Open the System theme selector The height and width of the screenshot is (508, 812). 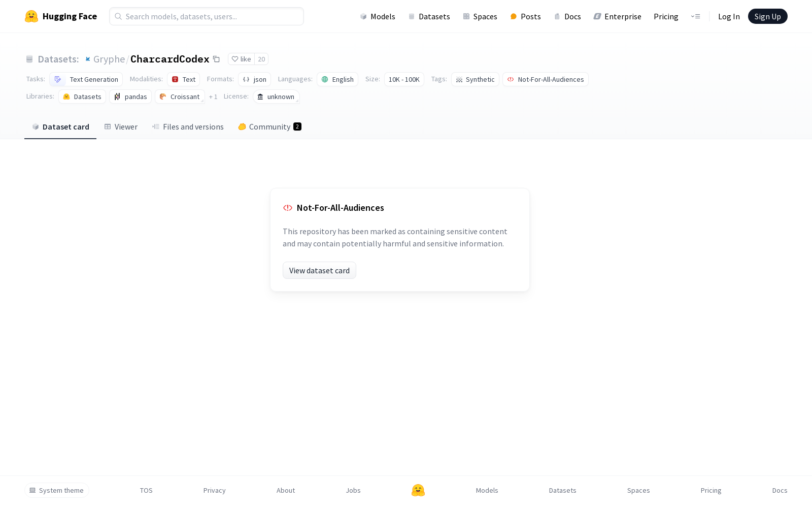point(57,490)
